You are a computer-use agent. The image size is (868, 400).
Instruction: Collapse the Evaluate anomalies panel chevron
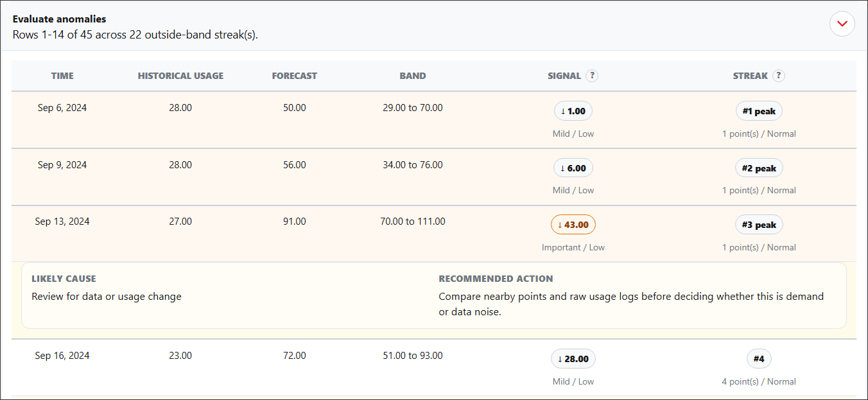point(842,24)
